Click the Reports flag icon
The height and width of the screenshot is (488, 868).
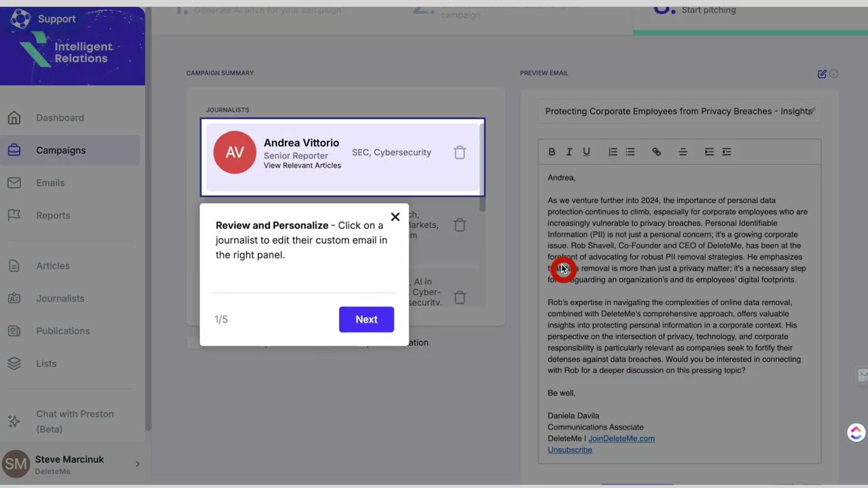click(14, 216)
